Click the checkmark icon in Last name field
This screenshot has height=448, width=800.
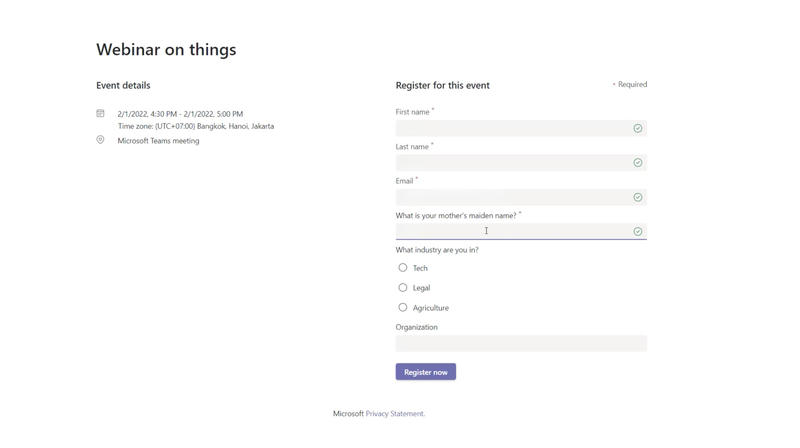click(x=637, y=162)
